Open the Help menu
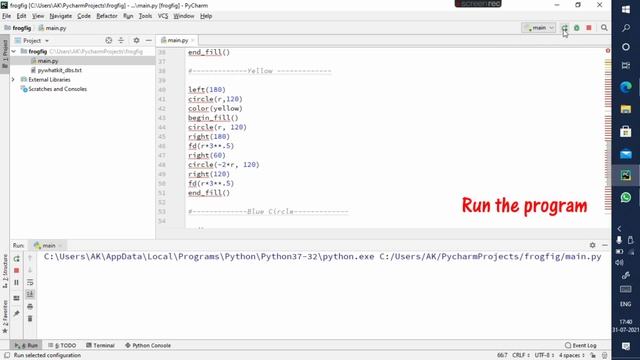The width and height of the screenshot is (640, 360). click(206, 16)
